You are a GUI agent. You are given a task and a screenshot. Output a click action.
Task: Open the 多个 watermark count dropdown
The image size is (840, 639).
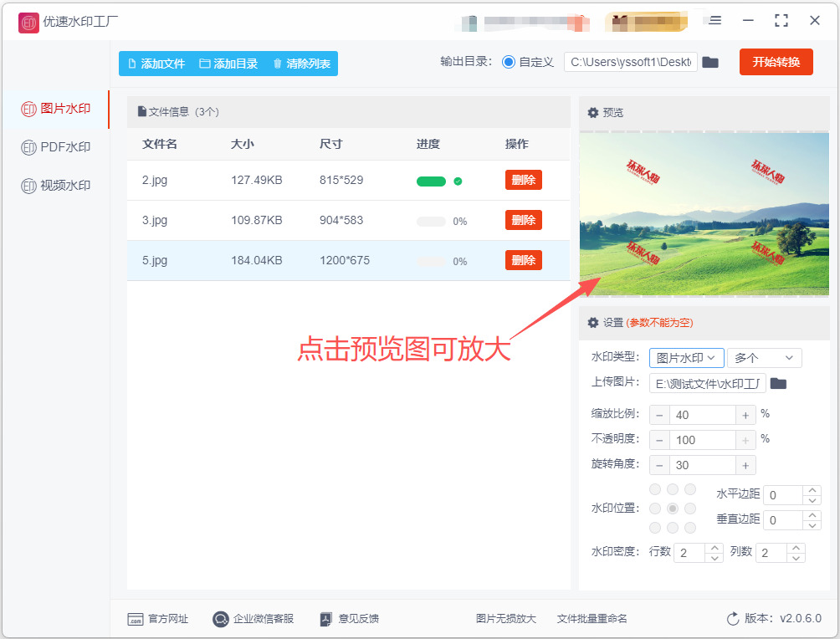765,358
